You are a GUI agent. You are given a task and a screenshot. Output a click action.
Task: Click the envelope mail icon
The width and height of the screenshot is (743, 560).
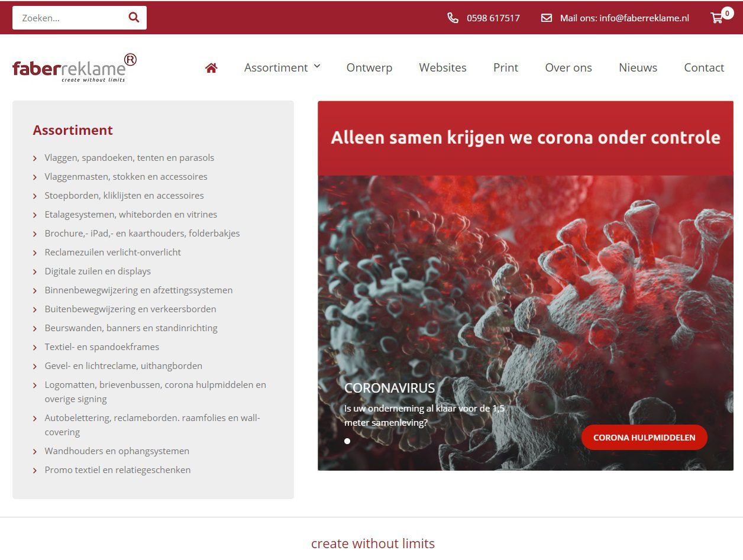pos(547,18)
